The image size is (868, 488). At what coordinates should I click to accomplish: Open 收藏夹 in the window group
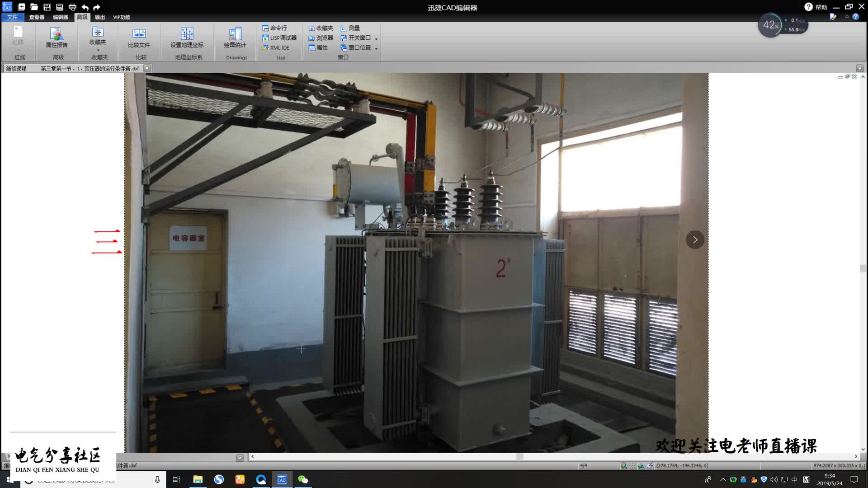coord(321,28)
